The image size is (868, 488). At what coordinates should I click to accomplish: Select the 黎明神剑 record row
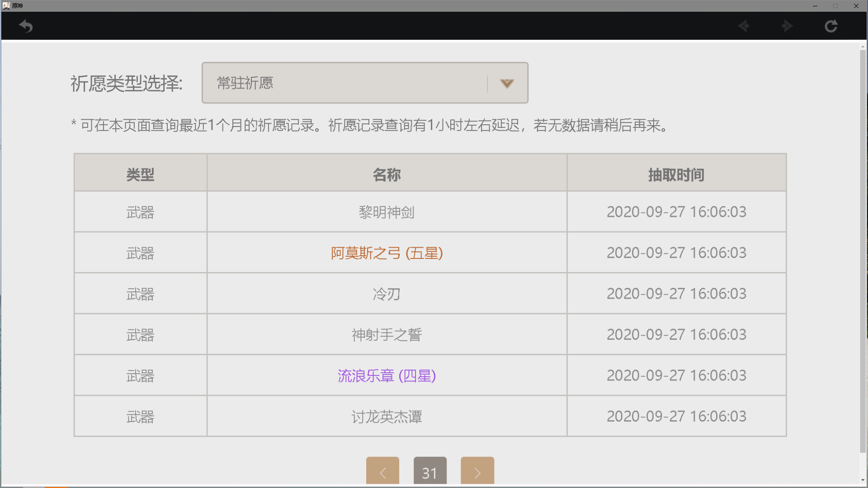click(x=387, y=212)
